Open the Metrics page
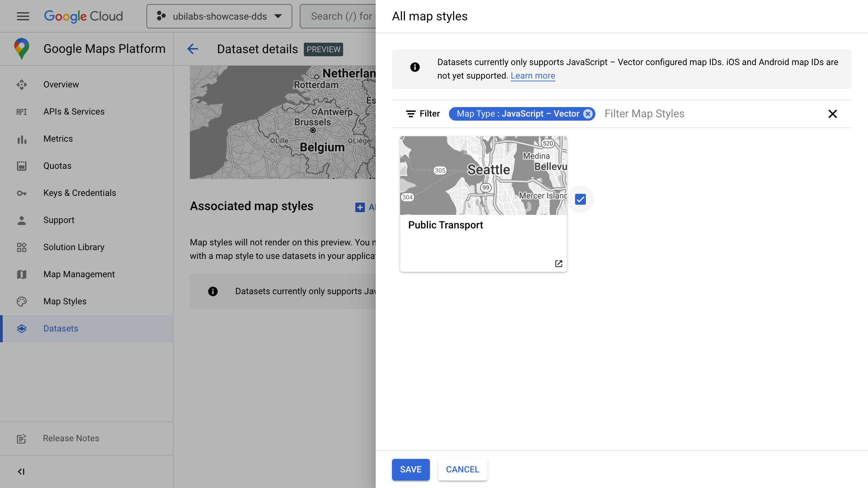 pos(86,139)
